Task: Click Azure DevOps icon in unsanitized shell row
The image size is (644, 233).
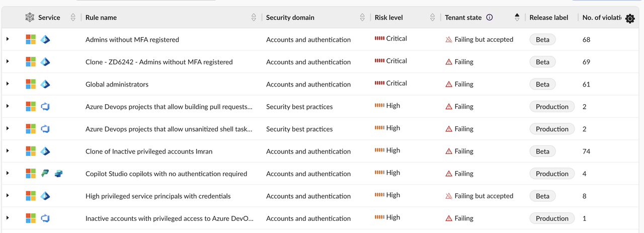Action: (x=45, y=129)
